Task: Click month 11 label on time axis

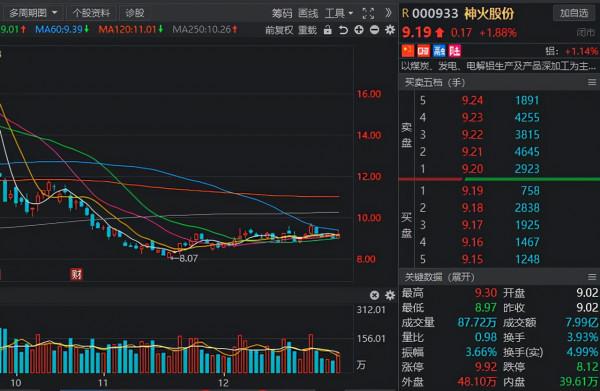Action: click(x=103, y=383)
